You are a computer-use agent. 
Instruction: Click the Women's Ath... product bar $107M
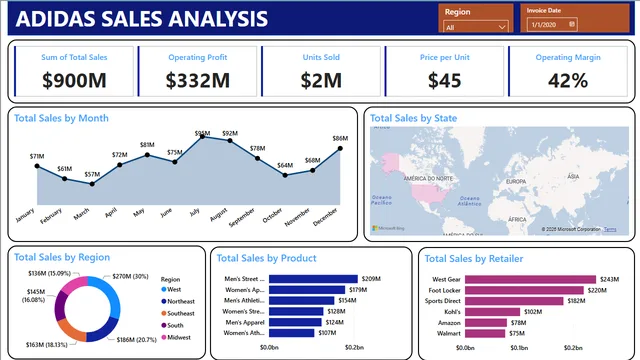pyautogui.click(x=291, y=333)
